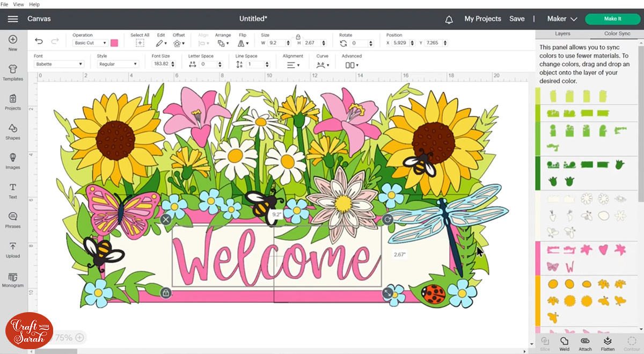This screenshot has height=354, width=644.
Task: Click the Make It button
Action: pyautogui.click(x=612, y=19)
